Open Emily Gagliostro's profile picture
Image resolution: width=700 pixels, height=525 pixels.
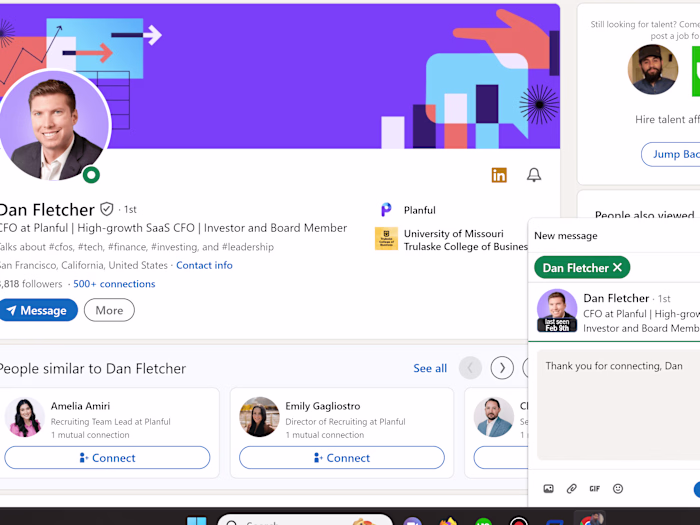pos(259,417)
